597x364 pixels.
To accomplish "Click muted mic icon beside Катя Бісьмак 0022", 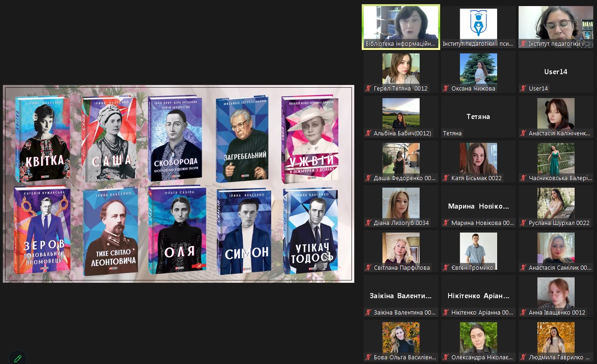I will (x=446, y=178).
